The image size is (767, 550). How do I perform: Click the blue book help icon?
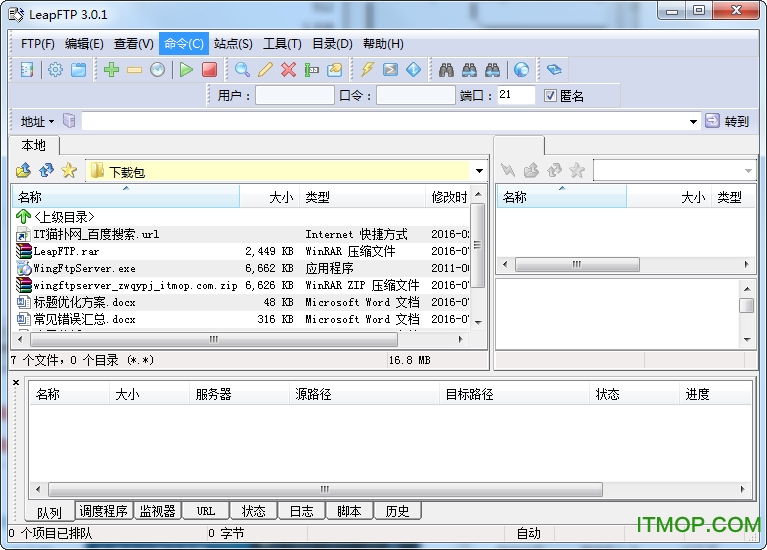pos(554,69)
